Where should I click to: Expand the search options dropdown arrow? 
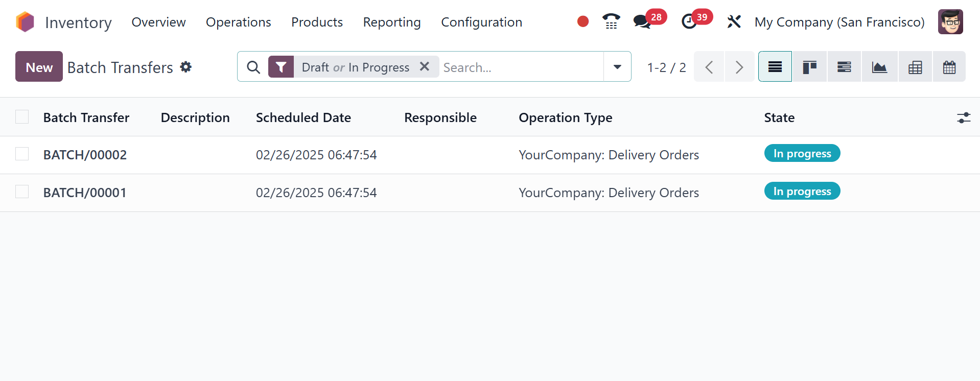tap(617, 67)
